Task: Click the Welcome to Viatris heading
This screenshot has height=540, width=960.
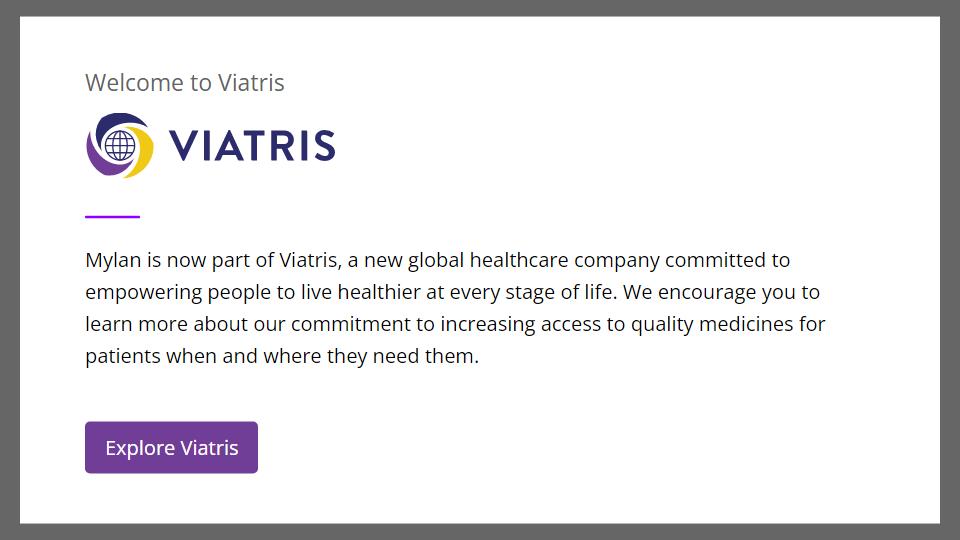Action: (x=185, y=83)
